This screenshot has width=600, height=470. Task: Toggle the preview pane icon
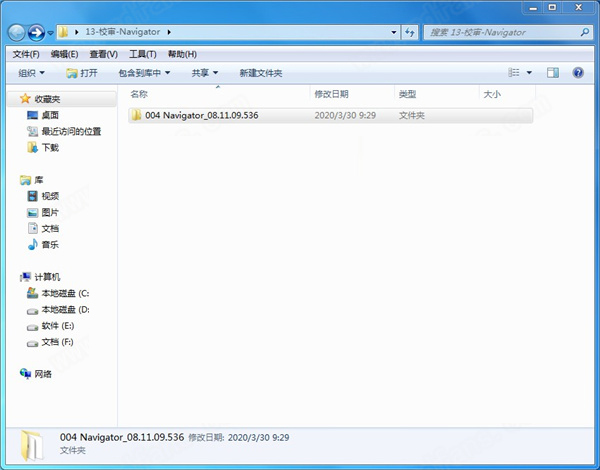[553, 72]
